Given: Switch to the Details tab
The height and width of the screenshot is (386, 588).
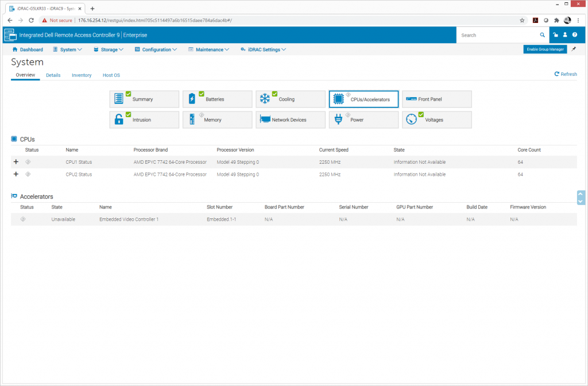Looking at the screenshot, I should 53,75.
